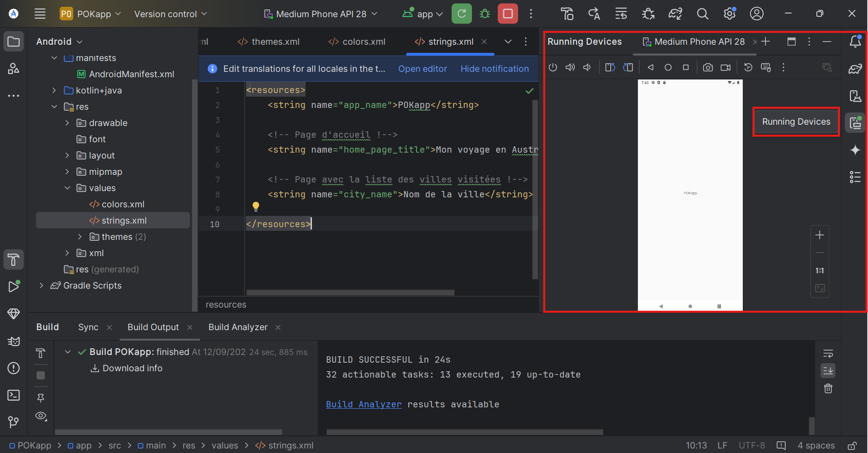
Task: Click Hide notification link
Action: 495,69
